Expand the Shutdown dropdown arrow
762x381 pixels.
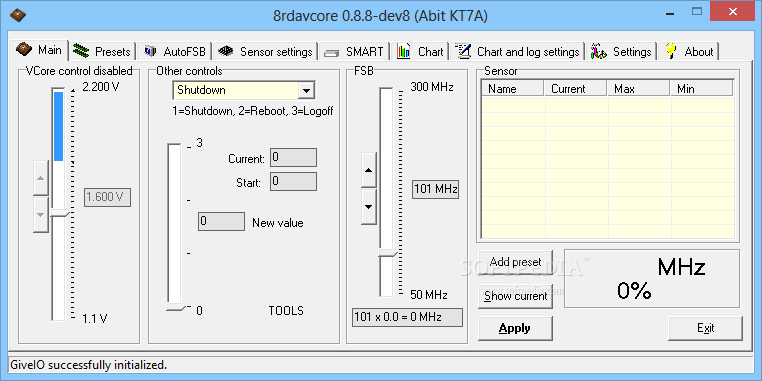click(x=306, y=90)
